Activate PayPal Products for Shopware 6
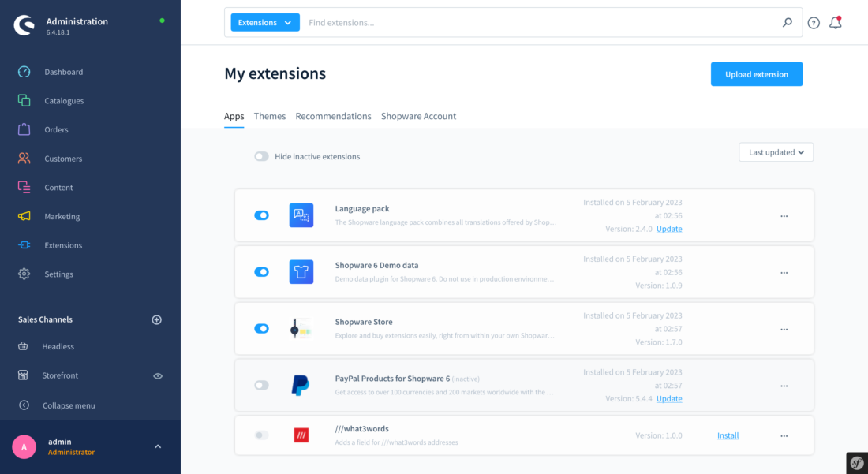868x474 pixels. click(261, 385)
